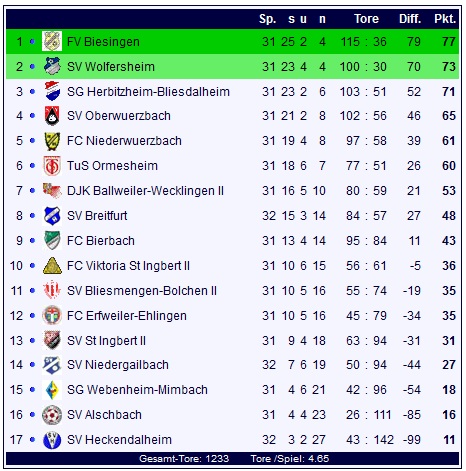Click the SV Niedergailbach team name
Image resolution: width=466 pixels, height=471 pixels.
[x=118, y=365]
